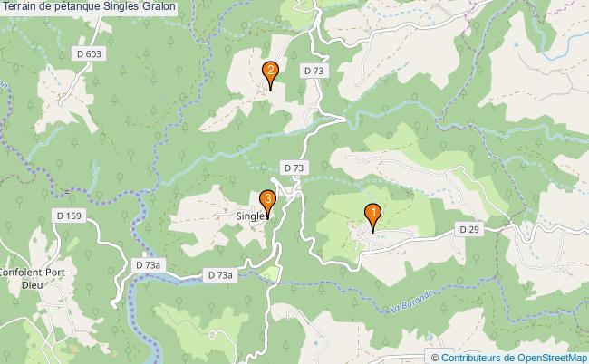The image size is (589, 364).
Task: Open orange map marker number 3
Action: point(268,204)
